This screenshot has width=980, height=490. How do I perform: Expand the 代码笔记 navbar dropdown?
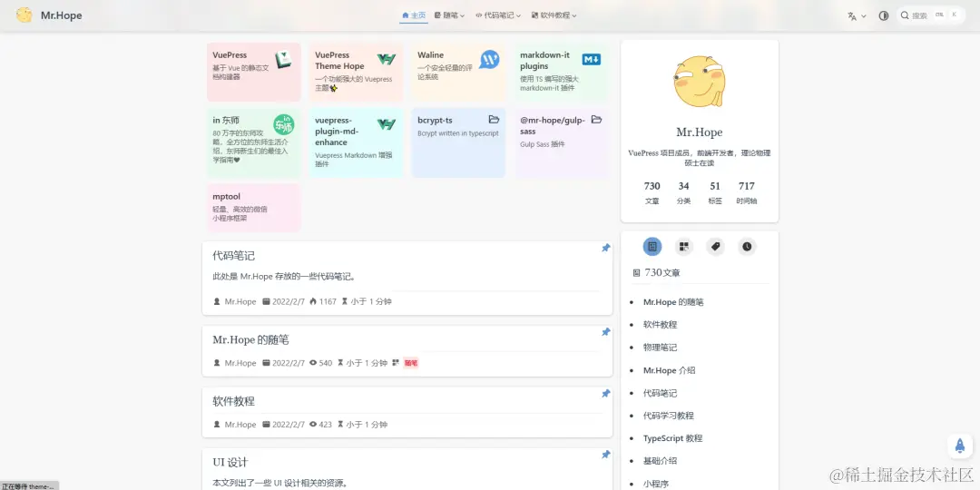(498, 15)
